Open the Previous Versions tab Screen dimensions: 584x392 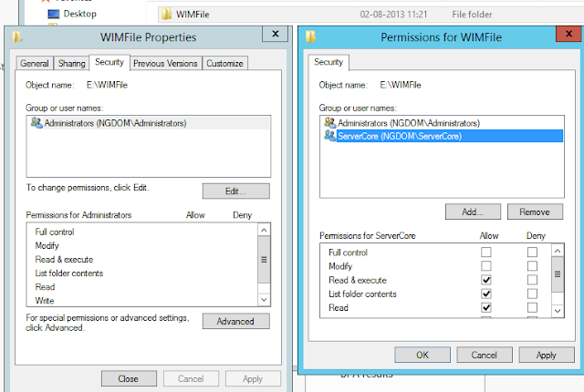point(165,63)
